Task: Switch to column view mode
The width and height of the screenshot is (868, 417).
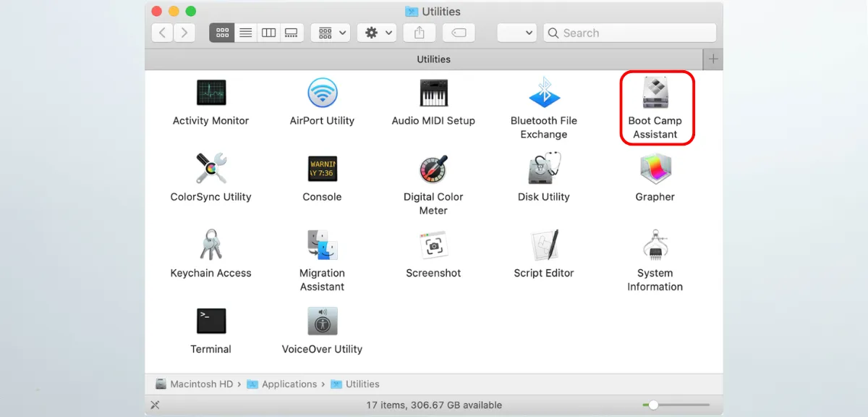Action: coord(268,33)
